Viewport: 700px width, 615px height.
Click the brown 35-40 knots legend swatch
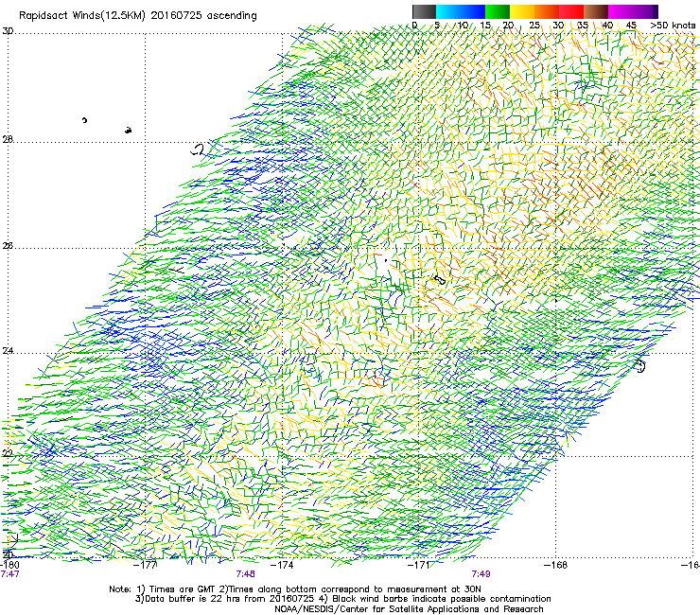coord(596,11)
